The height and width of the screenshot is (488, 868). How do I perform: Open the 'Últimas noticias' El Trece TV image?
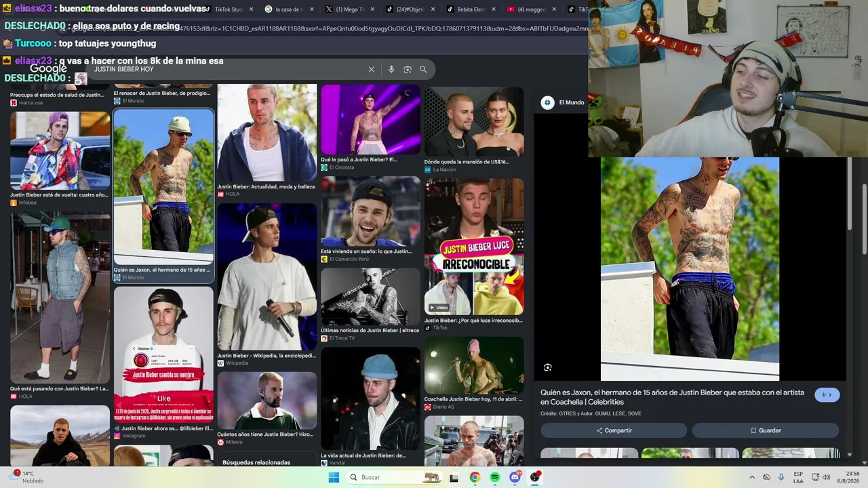click(370, 297)
